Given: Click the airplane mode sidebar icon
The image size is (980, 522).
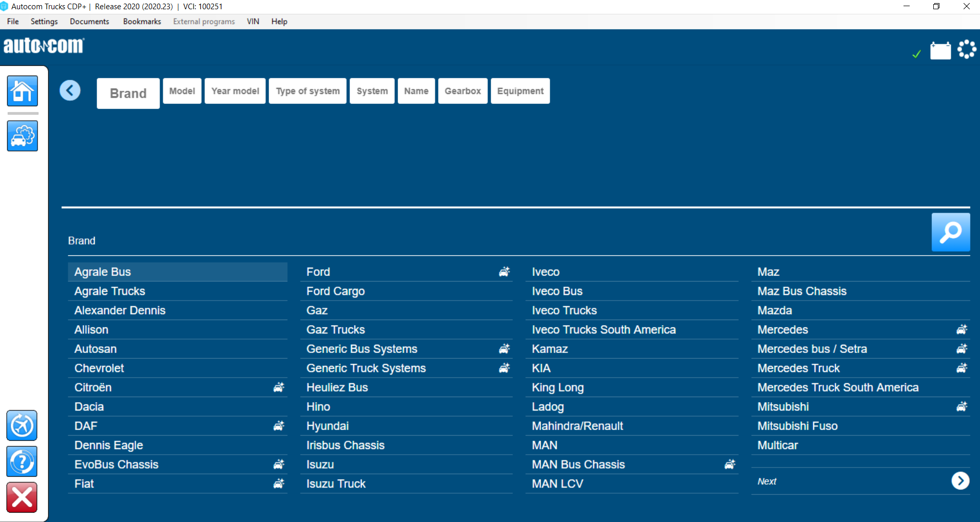Looking at the screenshot, I should tap(22, 425).
